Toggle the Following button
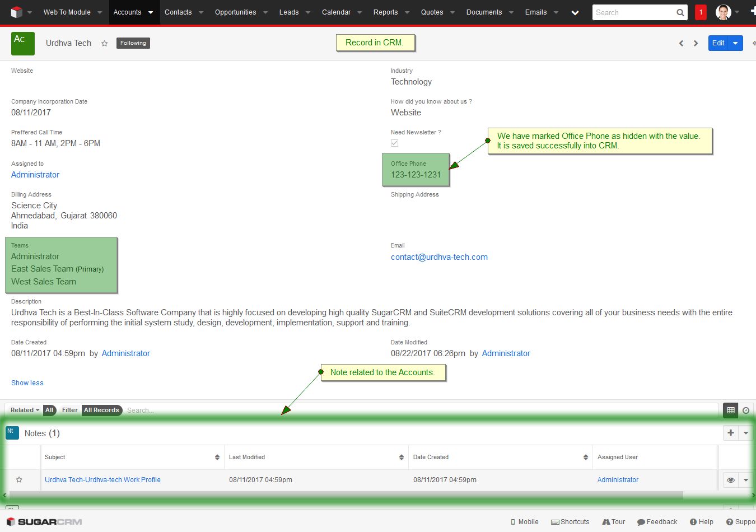This screenshot has width=756, height=532. (133, 43)
